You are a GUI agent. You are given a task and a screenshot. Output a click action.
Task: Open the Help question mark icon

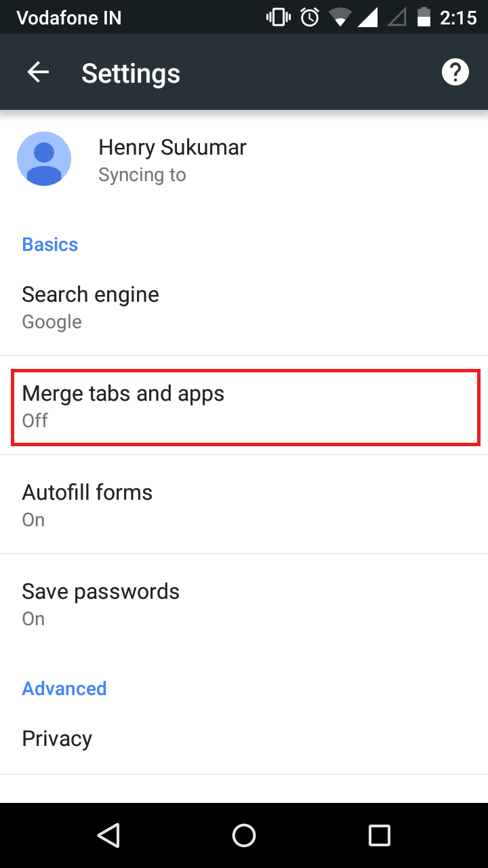tap(455, 71)
